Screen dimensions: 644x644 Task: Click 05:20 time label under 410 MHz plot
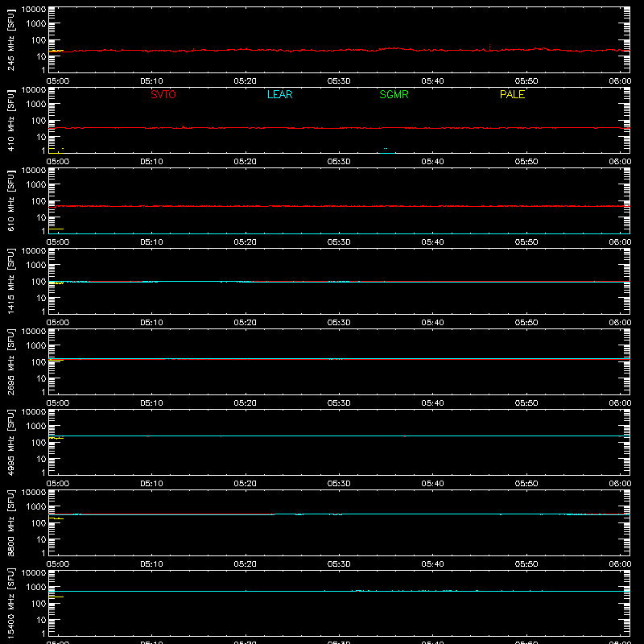click(x=246, y=162)
